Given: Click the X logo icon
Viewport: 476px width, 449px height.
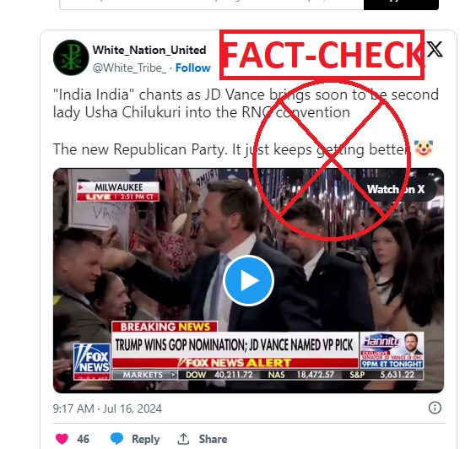Looking at the screenshot, I should pyautogui.click(x=435, y=49).
